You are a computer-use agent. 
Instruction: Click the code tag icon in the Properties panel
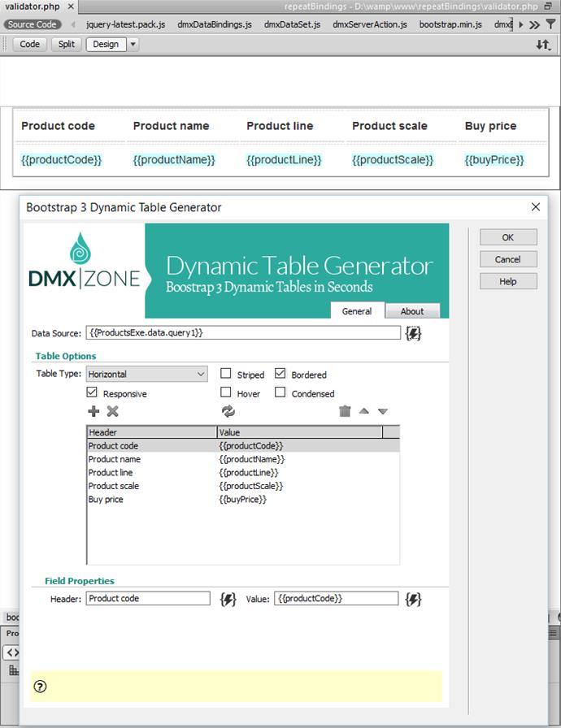pyautogui.click(x=12, y=652)
